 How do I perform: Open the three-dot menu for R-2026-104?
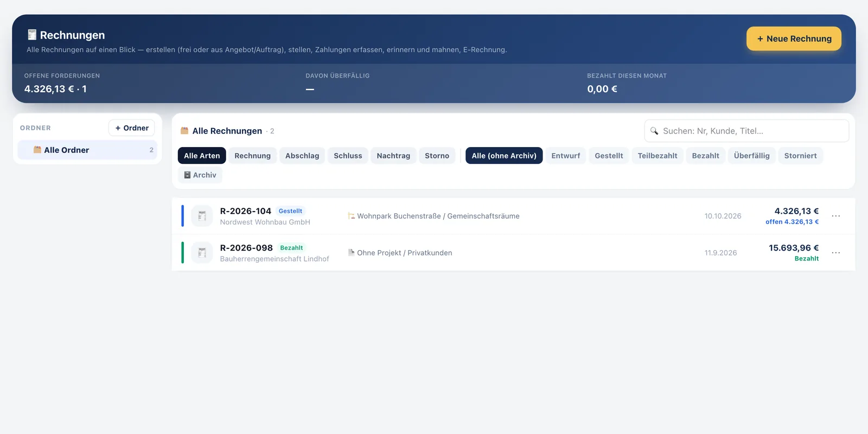tap(836, 216)
